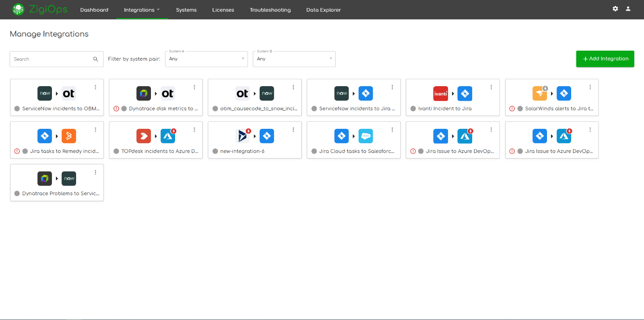Expand the System B filter dropdown

click(x=294, y=59)
